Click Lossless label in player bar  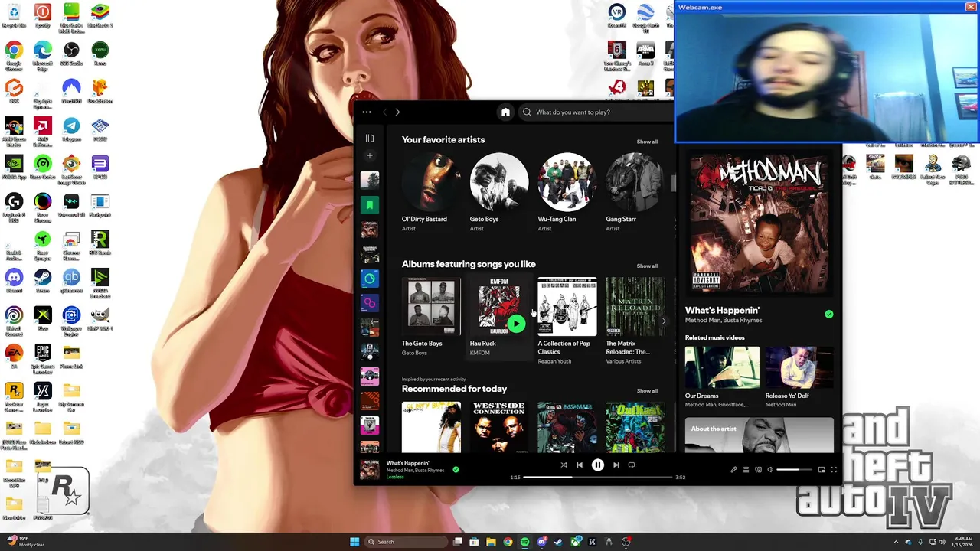click(395, 477)
